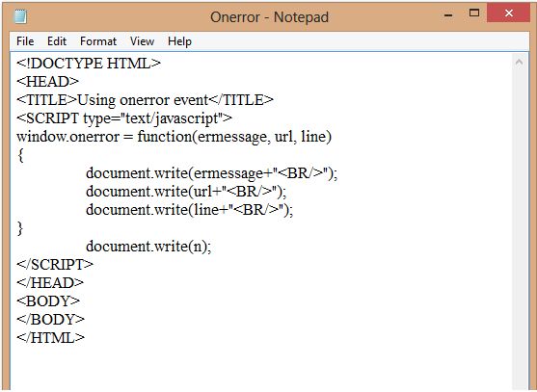Open the View menu
Screen dimensions: 537x392
[x=142, y=41]
